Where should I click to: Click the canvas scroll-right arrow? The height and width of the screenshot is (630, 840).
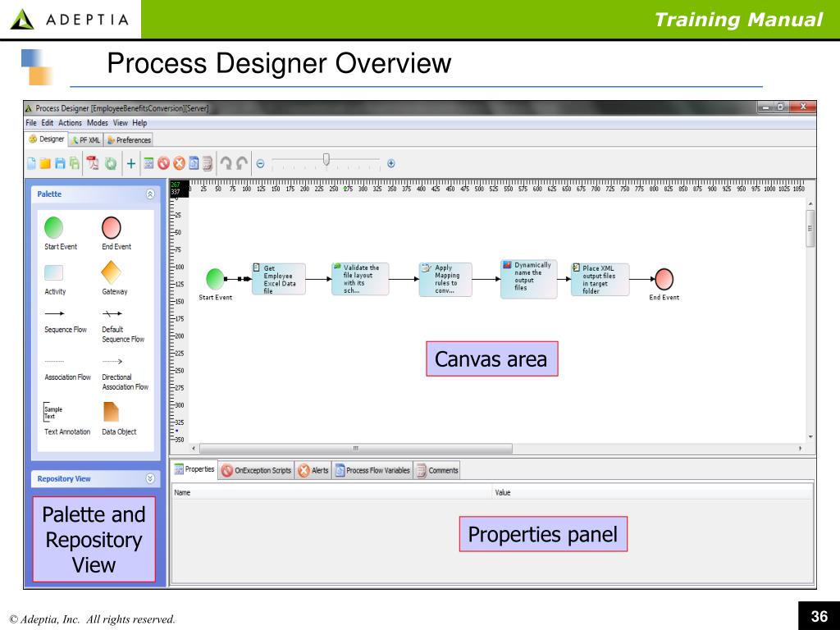(x=801, y=449)
